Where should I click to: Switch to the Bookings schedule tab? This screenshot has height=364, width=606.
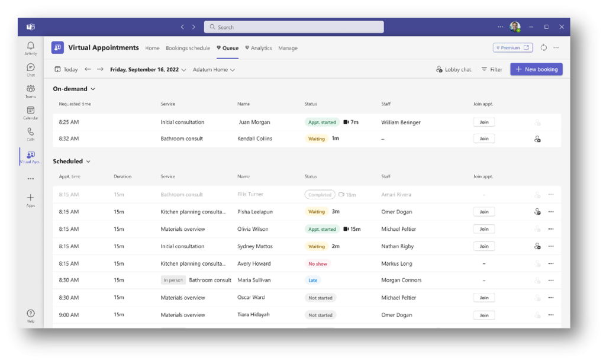pyautogui.click(x=188, y=48)
